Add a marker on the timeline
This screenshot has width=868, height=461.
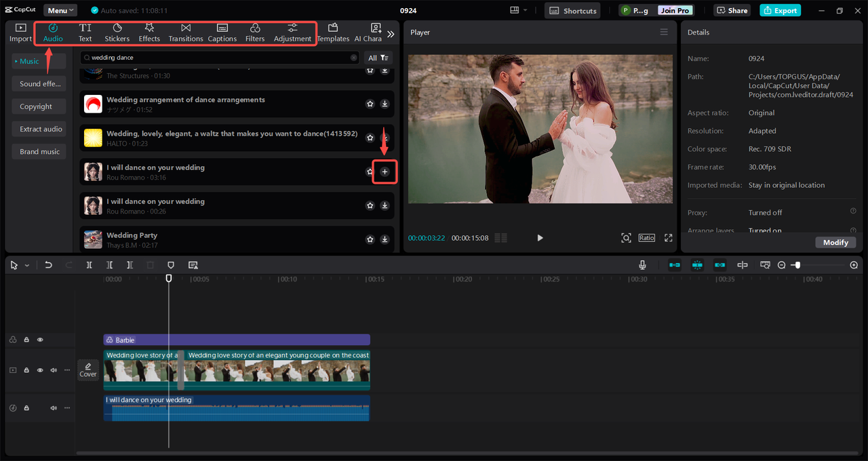(171, 265)
